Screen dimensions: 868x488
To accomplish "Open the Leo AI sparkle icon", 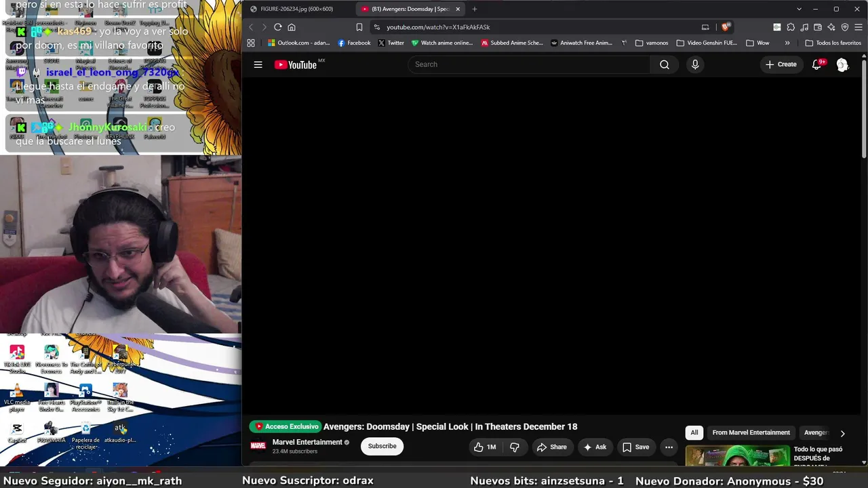I will 831,27.
